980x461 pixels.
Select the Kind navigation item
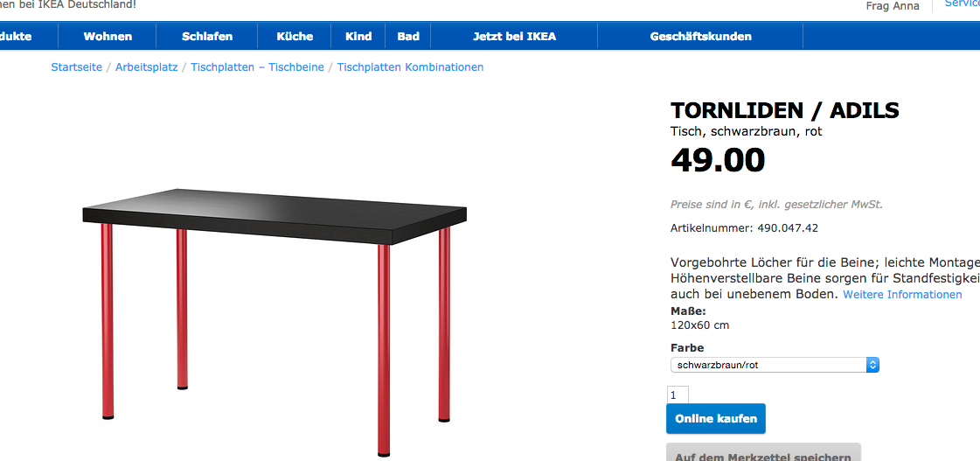tap(358, 36)
